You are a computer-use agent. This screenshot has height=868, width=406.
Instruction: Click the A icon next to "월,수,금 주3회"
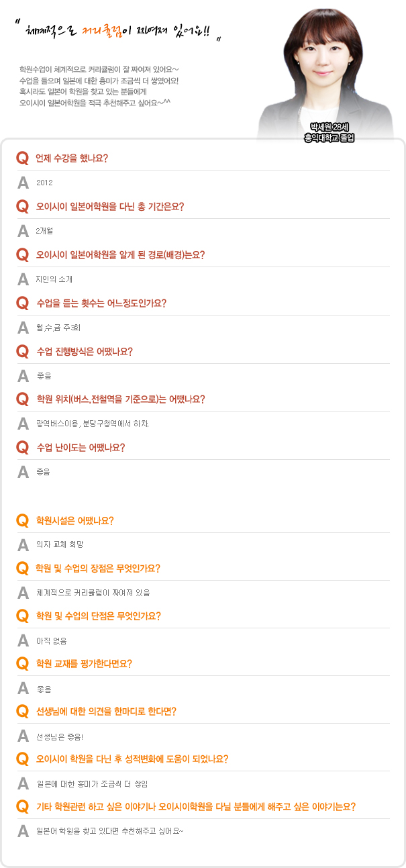(23, 328)
